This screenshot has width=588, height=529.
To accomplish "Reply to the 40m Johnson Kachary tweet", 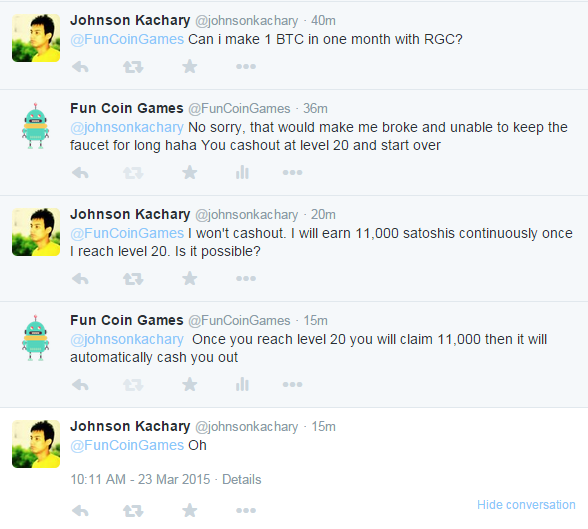I will coord(80,67).
